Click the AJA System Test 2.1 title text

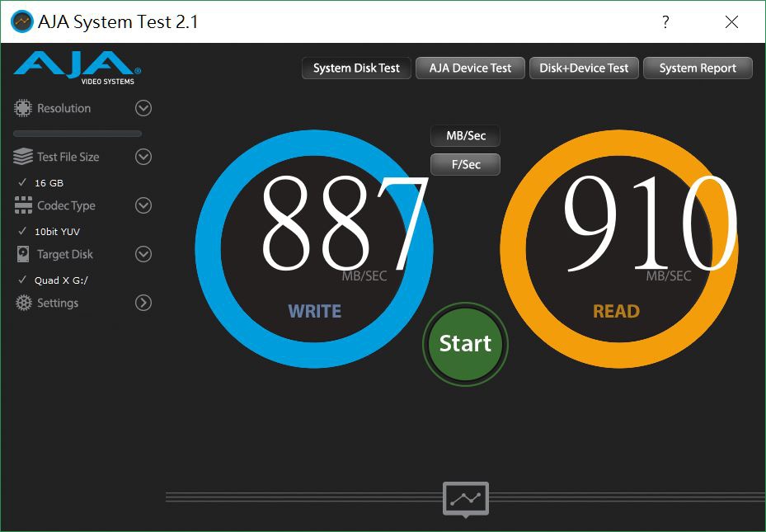click(x=118, y=22)
